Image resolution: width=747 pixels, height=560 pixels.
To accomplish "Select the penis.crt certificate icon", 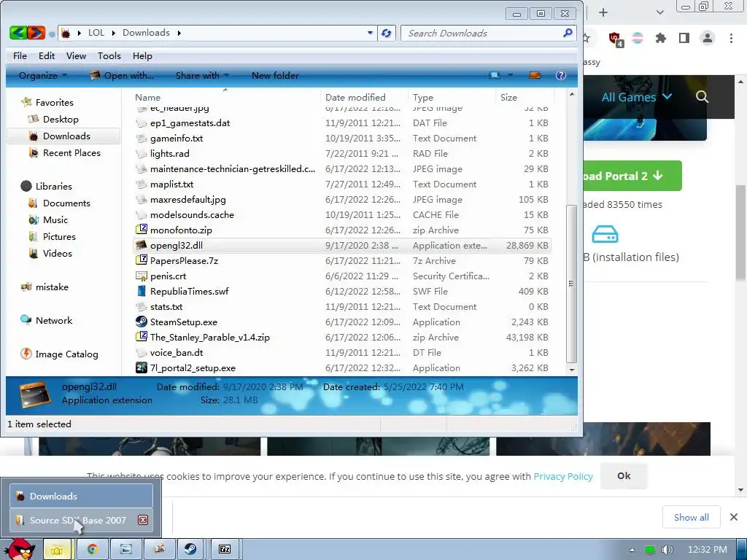I will (141, 276).
